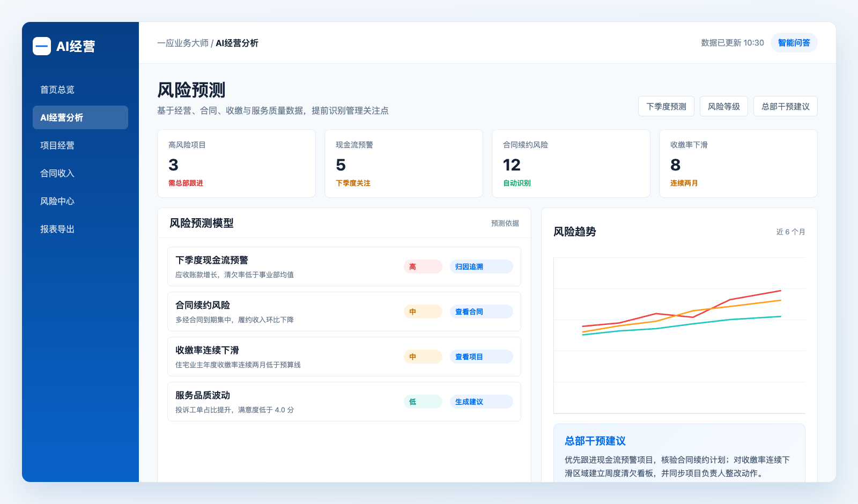858x504 pixels.
Task: Click the 风险等级 button
Action: click(723, 106)
